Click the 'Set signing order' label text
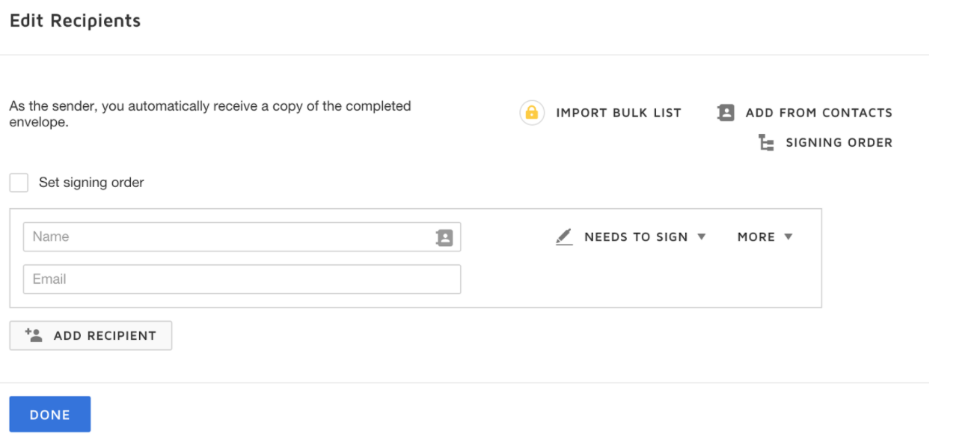This screenshot has height=443, width=980. tap(91, 183)
